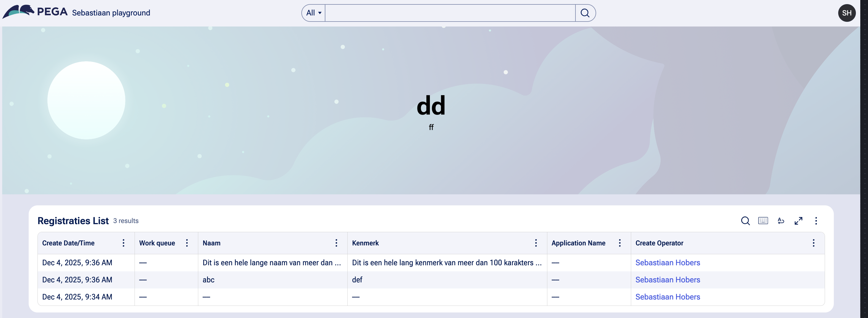Open the SH user avatar menu
This screenshot has height=318, width=868.
point(846,13)
